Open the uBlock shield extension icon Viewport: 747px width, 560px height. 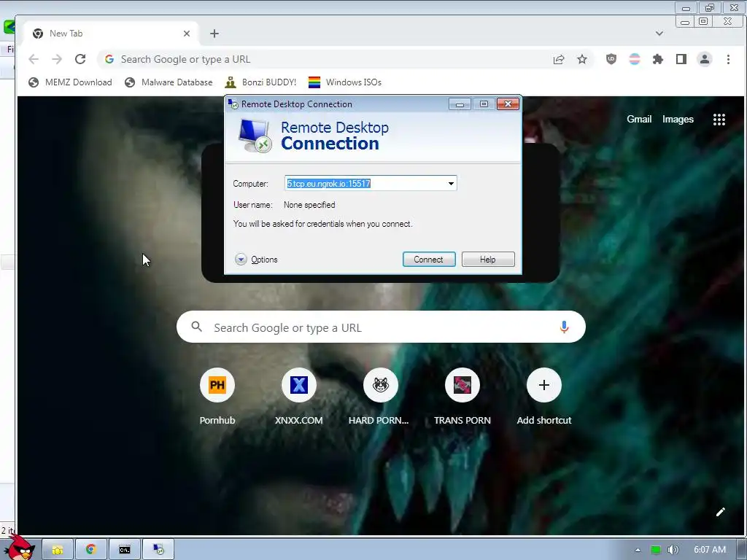(x=611, y=59)
